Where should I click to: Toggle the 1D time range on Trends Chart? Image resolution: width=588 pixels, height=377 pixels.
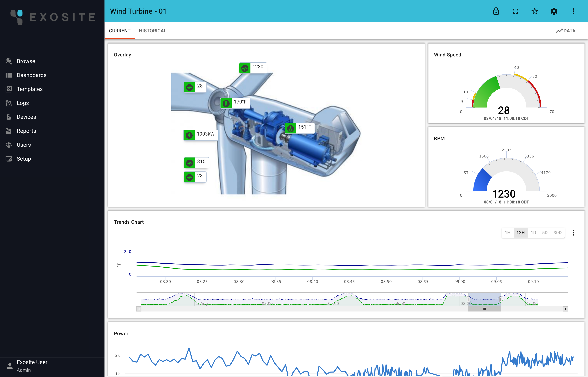(533, 233)
